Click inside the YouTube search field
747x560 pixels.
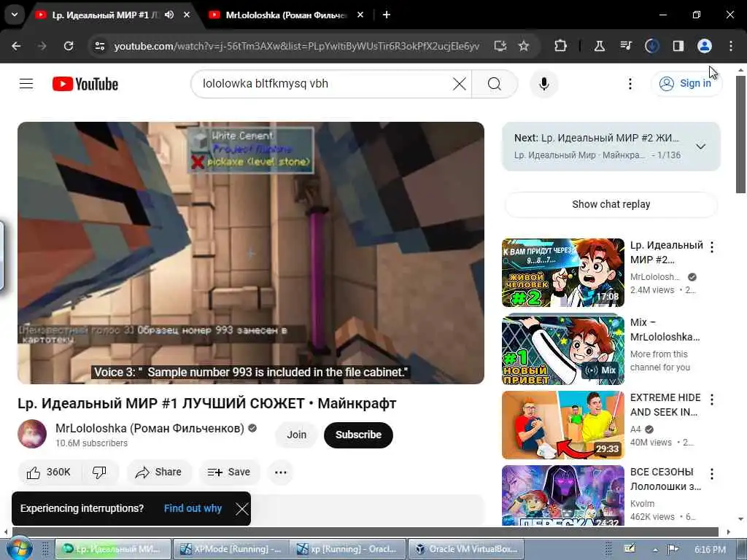click(324, 84)
